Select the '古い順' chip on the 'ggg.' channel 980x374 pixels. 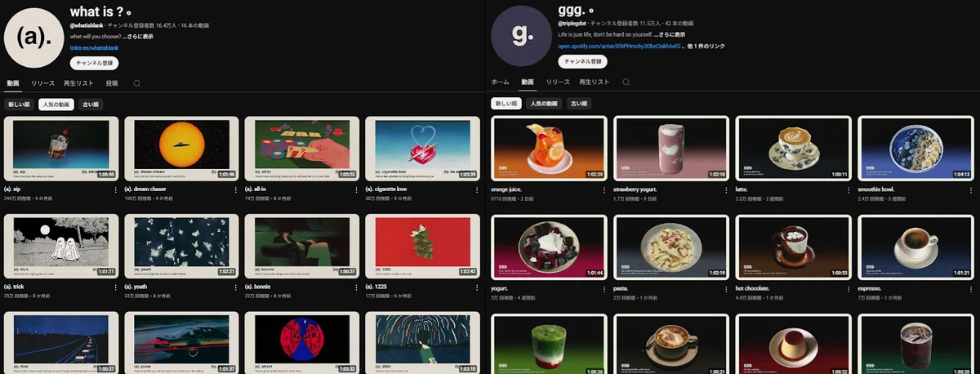point(578,104)
